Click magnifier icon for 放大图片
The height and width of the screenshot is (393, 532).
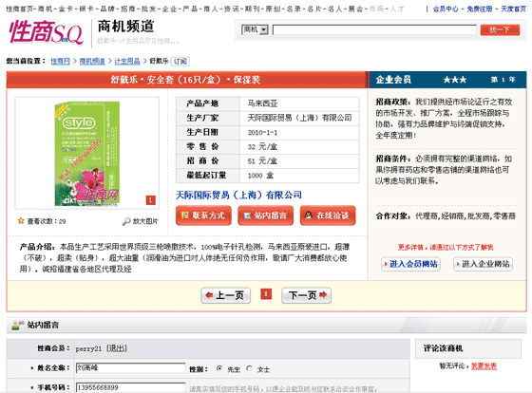[126, 221]
